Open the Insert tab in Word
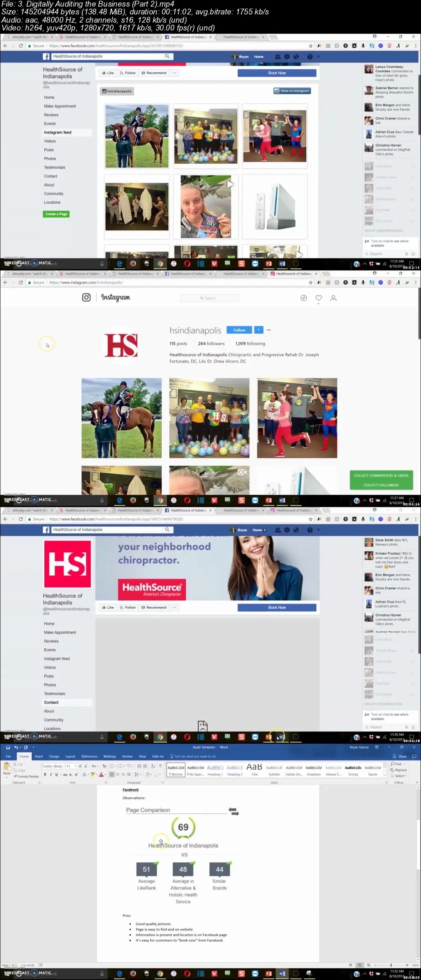Viewport: 421px width, 980px height. [39, 756]
